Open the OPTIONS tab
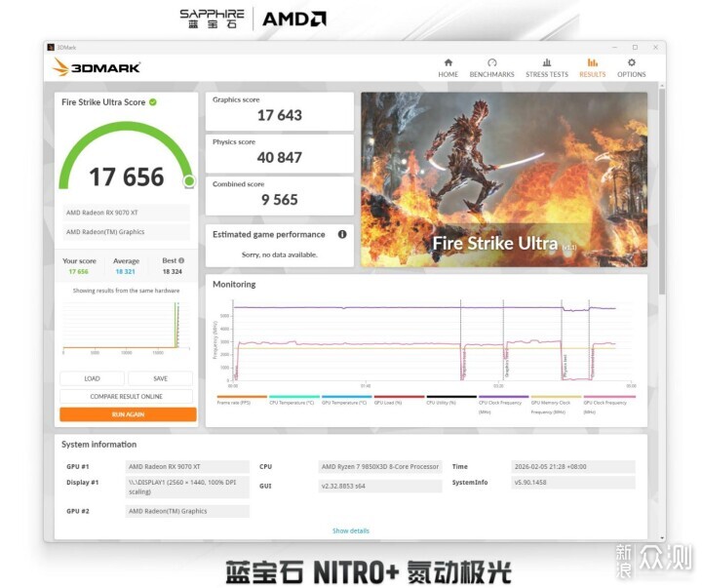Screen dimensions: 702x588 [631, 68]
